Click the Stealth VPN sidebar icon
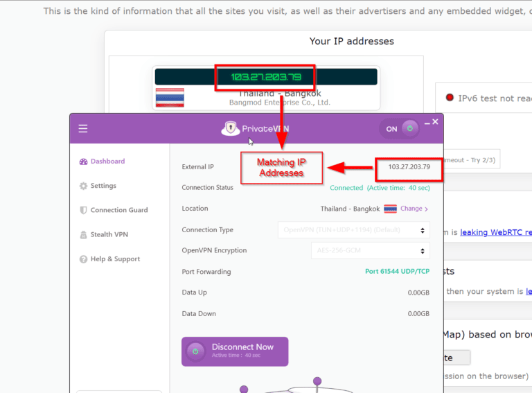The image size is (532, 393). click(x=84, y=235)
